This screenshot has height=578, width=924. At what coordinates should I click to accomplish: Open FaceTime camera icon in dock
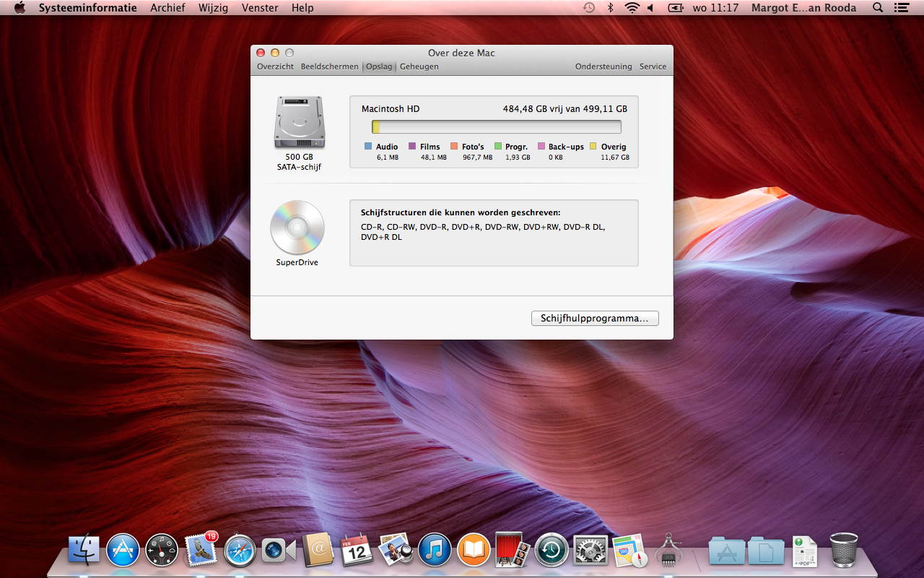pos(279,551)
